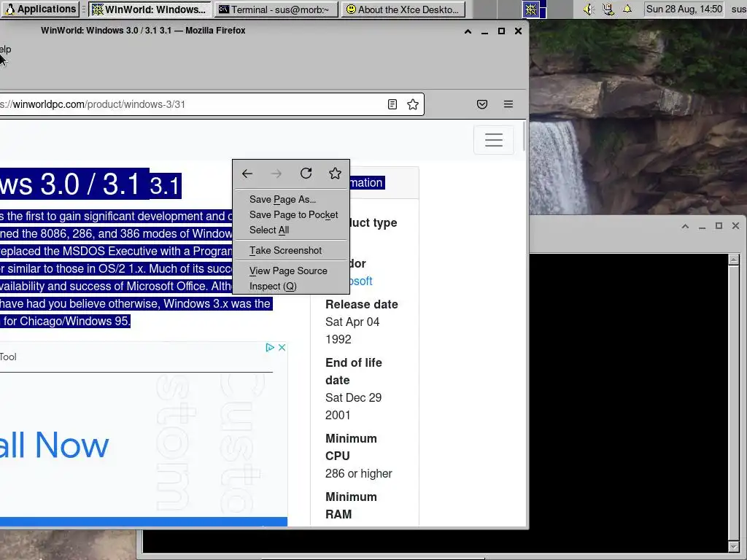Screen dimensions: 747x560
Task: Roll up Firefox window with caret icon
Action: tap(468, 31)
